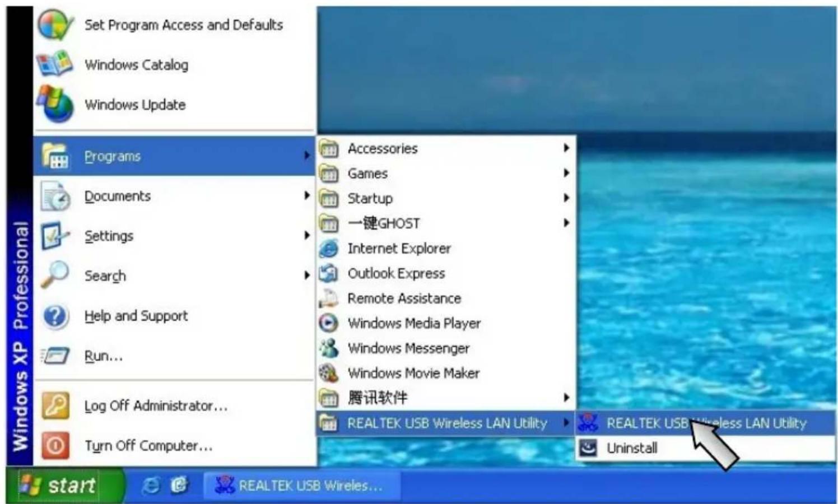
Task: Open Set Program Access and Defaults
Action: (x=174, y=25)
